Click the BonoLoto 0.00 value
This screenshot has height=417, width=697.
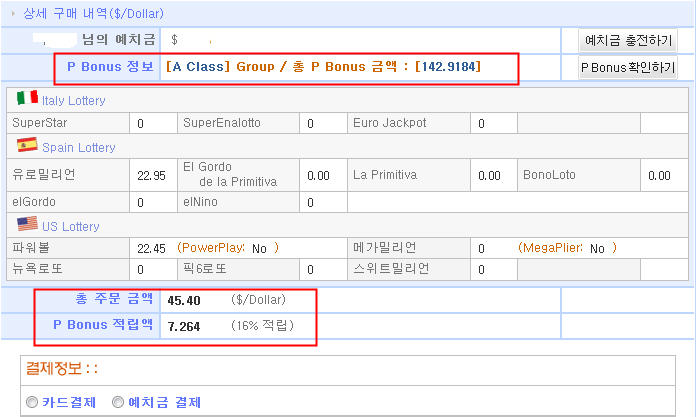tap(659, 176)
